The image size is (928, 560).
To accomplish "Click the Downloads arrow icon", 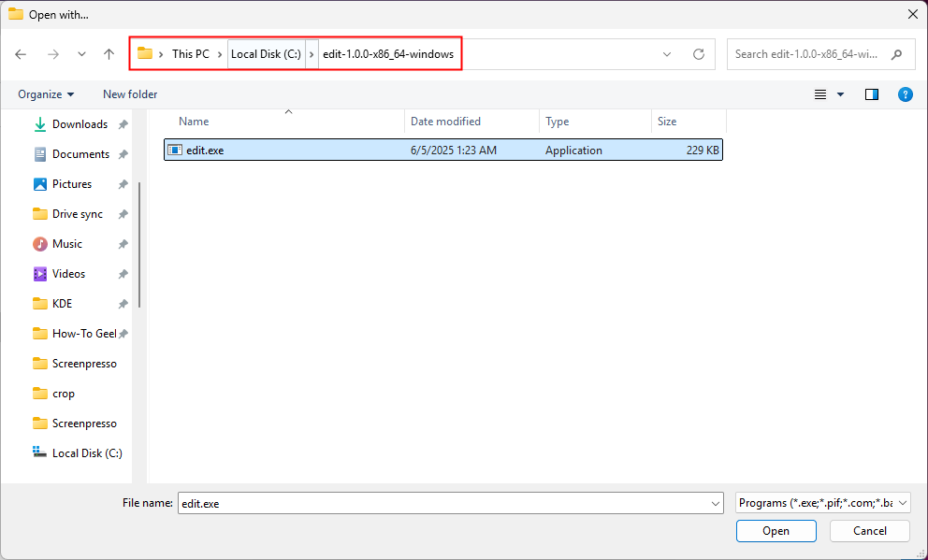I will 39,124.
